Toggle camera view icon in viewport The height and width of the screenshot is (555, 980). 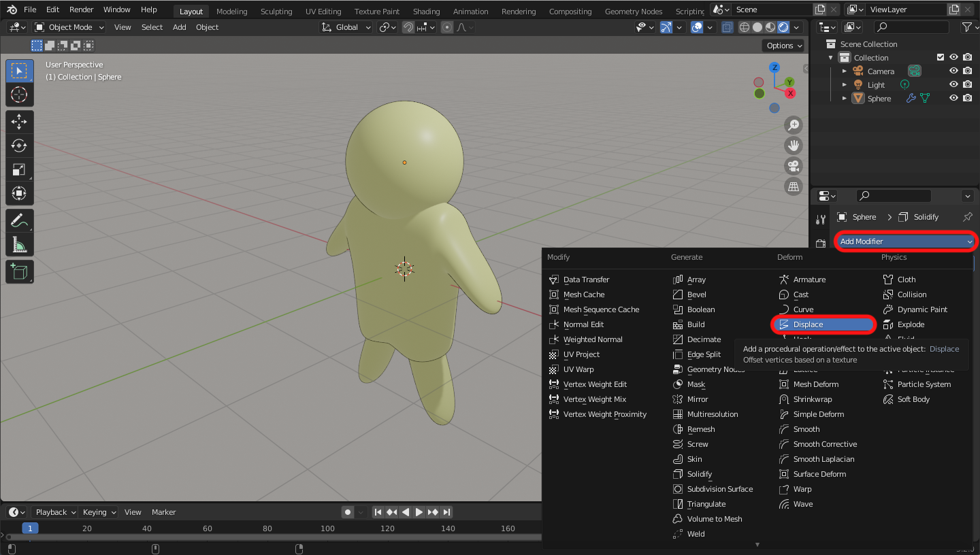tap(794, 165)
